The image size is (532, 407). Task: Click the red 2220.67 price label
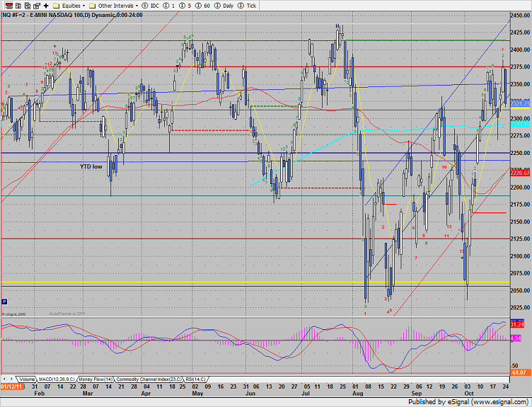pyautogui.click(x=520, y=173)
